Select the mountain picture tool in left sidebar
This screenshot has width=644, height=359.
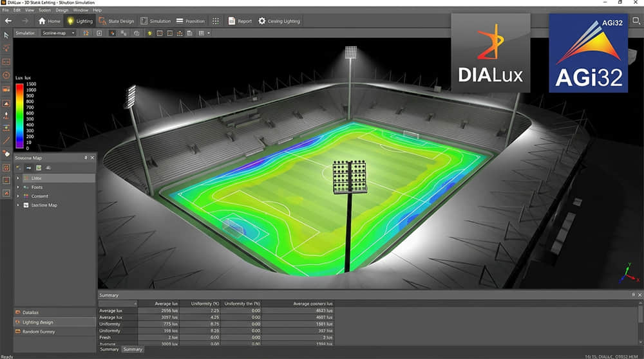coord(6,103)
